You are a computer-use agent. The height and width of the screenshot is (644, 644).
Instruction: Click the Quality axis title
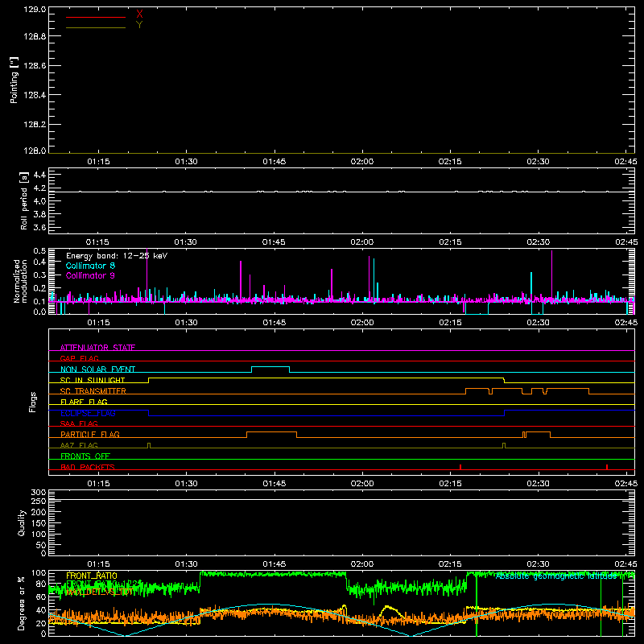coord(22,522)
